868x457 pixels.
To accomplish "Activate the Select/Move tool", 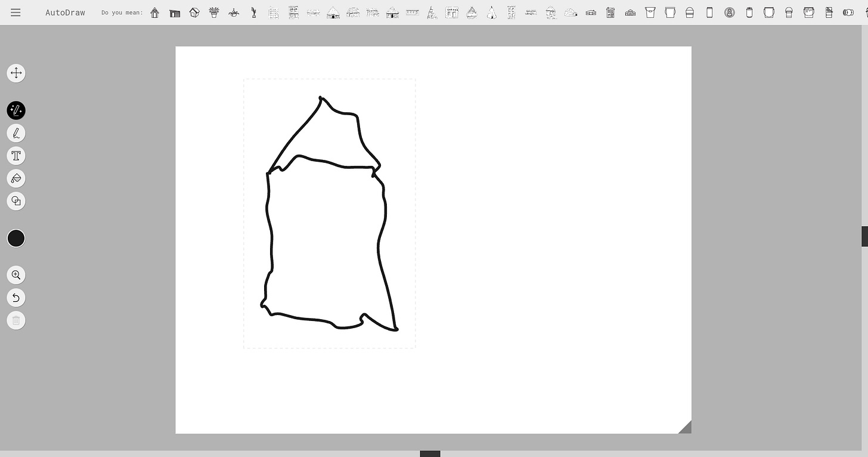I will click(16, 73).
